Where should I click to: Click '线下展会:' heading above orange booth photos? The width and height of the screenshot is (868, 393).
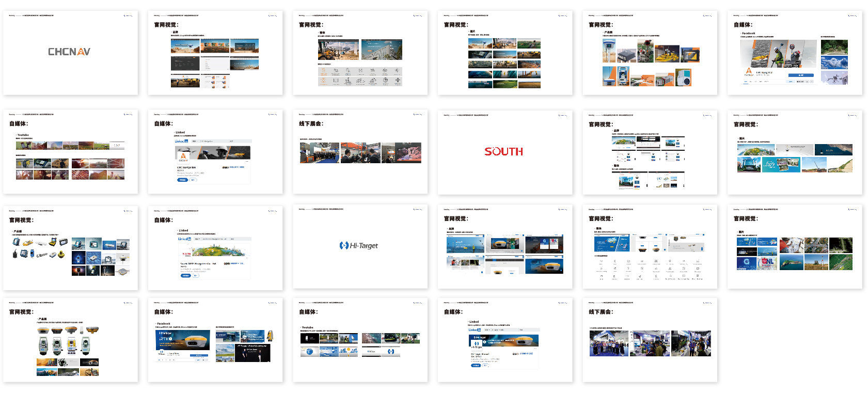coord(311,124)
